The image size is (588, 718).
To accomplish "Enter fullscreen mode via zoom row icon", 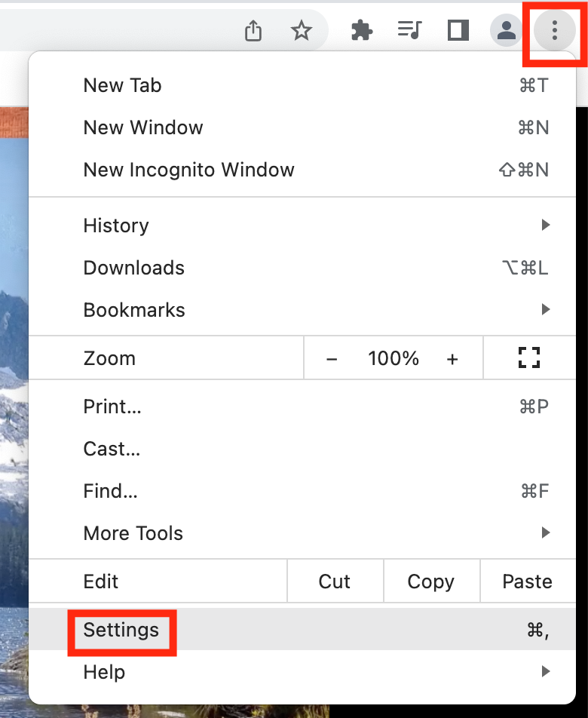I will (529, 357).
